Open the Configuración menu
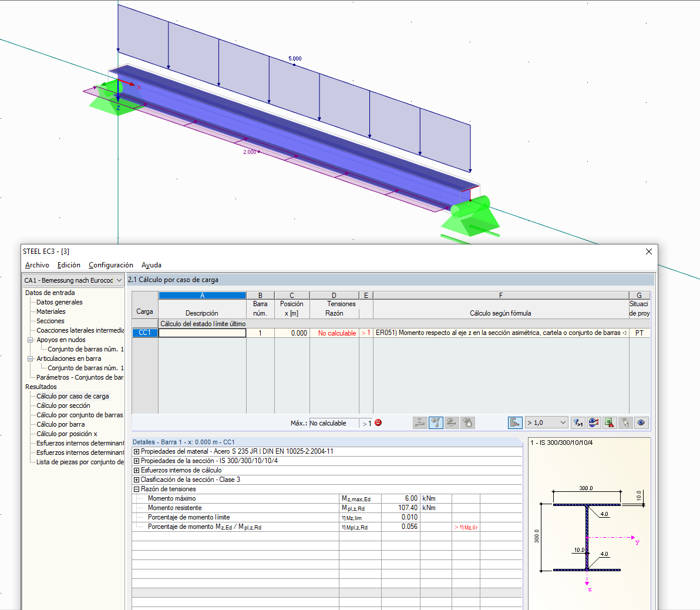 [111, 265]
